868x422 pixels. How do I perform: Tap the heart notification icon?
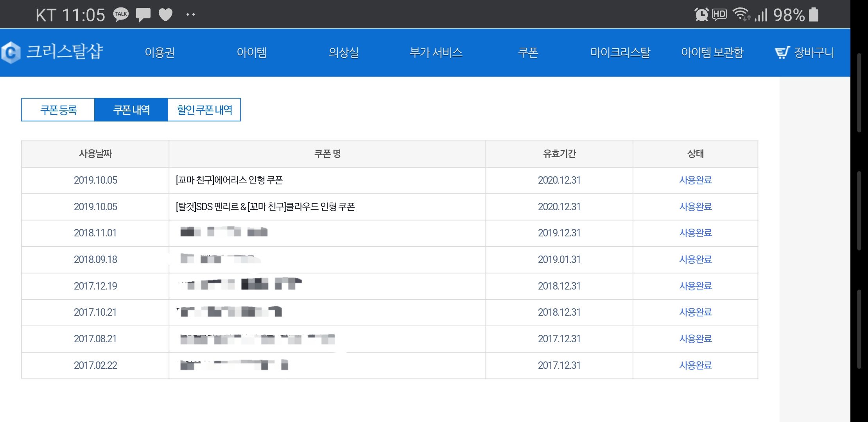click(x=165, y=15)
